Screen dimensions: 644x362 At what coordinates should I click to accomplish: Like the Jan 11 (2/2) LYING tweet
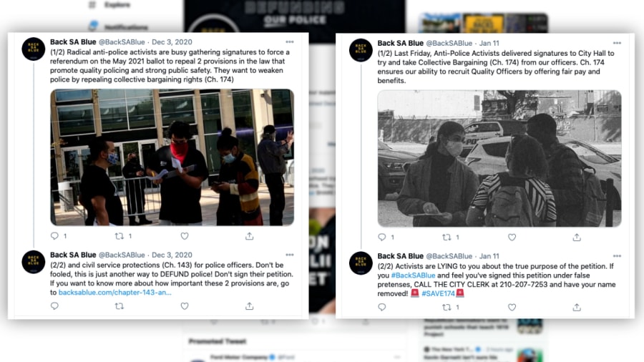pyautogui.click(x=512, y=307)
